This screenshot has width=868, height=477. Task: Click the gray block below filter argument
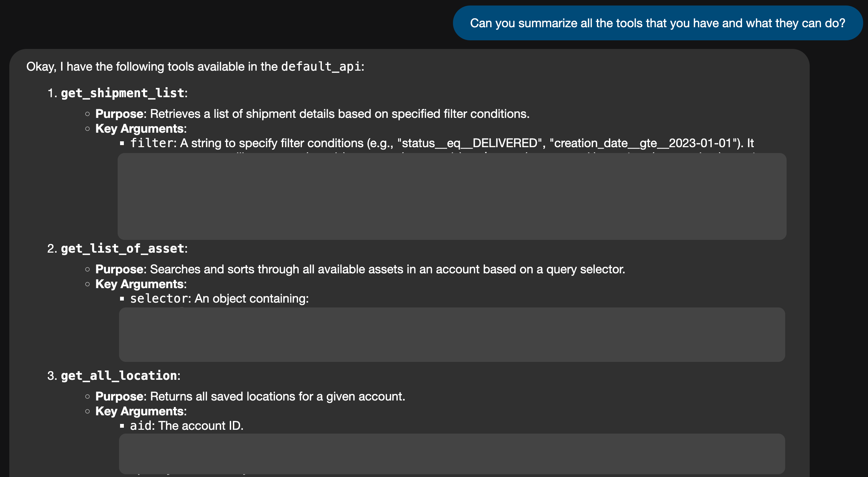452,196
